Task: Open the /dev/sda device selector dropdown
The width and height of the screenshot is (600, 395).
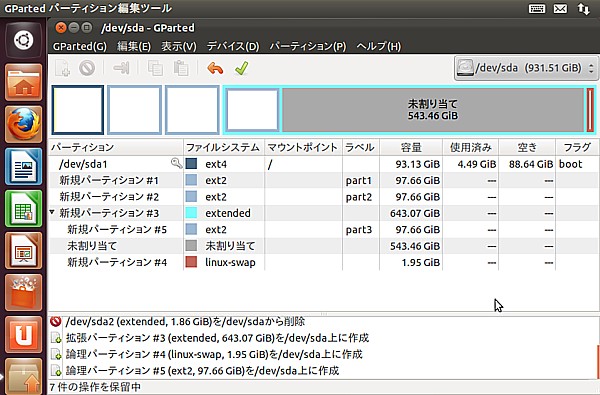Action: (x=526, y=68)
